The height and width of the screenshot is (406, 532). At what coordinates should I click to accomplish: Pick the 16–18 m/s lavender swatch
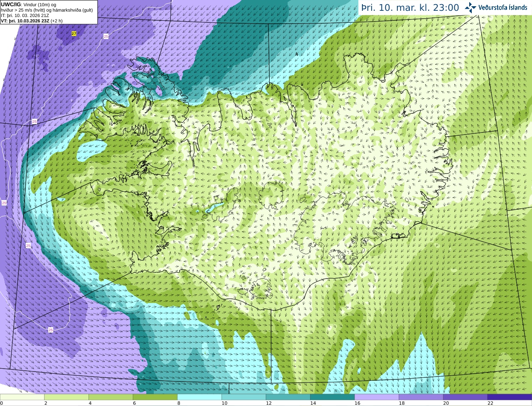tap(377, 397)
